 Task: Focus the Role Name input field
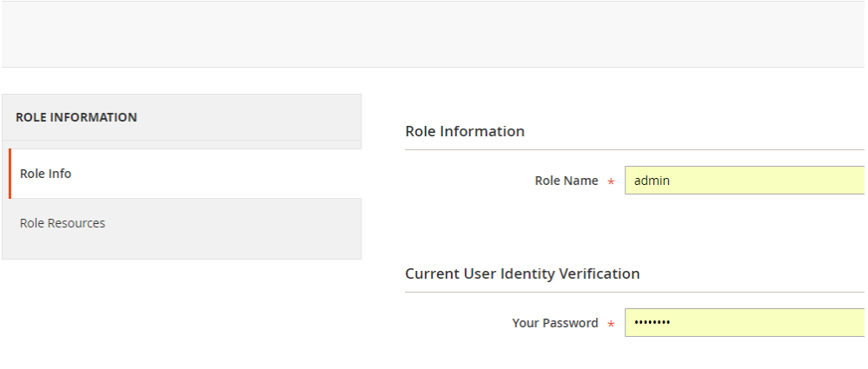[x=744, y=181]
